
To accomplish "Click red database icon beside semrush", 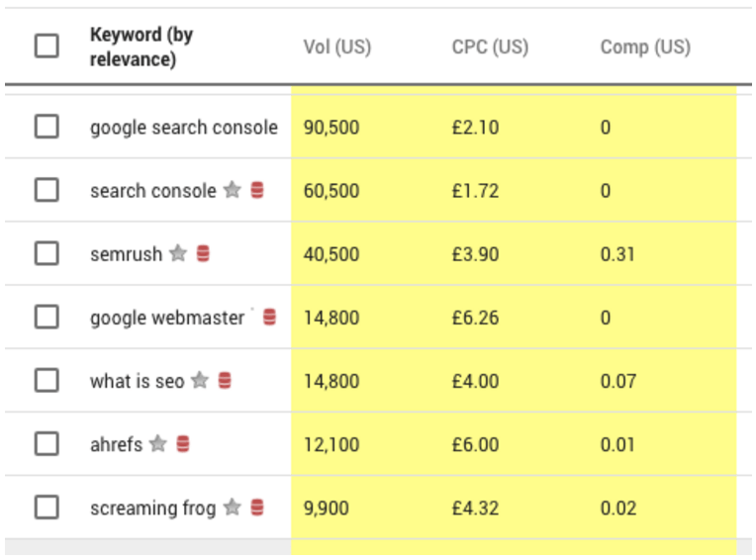I will (x=203, y=254).
